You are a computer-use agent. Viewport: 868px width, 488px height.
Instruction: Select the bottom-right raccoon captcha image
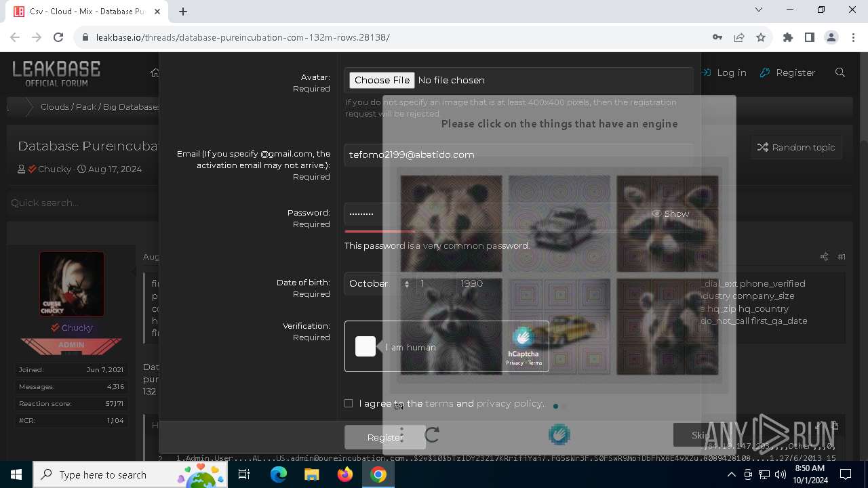667,327
